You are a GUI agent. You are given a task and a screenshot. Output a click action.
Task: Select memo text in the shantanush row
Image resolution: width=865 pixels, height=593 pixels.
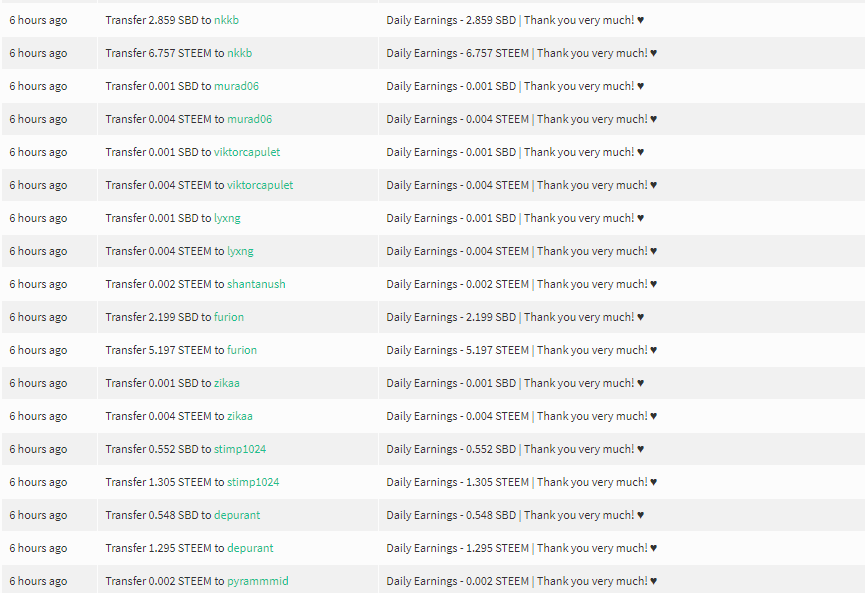[x=522, y=285]
